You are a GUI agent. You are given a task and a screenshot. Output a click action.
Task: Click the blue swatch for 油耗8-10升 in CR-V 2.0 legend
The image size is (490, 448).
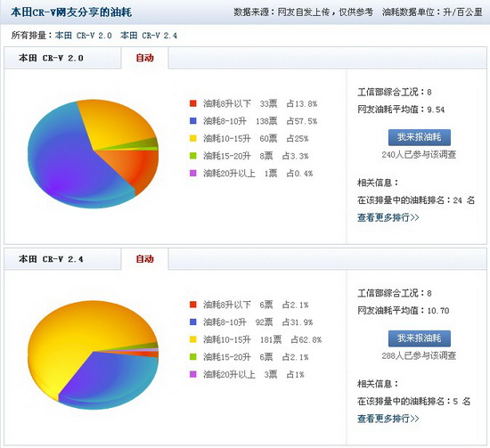click(x=193, y=121)
